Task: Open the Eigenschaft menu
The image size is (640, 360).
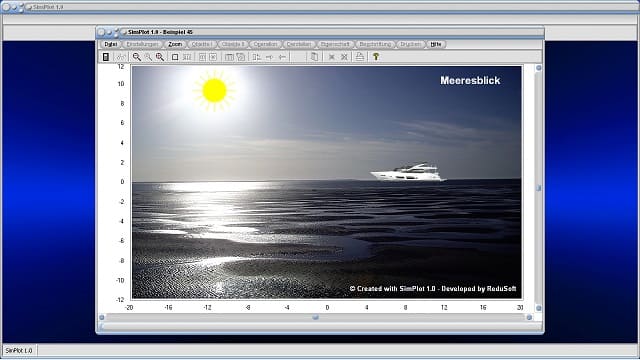Action: pyautogui.click(x=335, y=44)
